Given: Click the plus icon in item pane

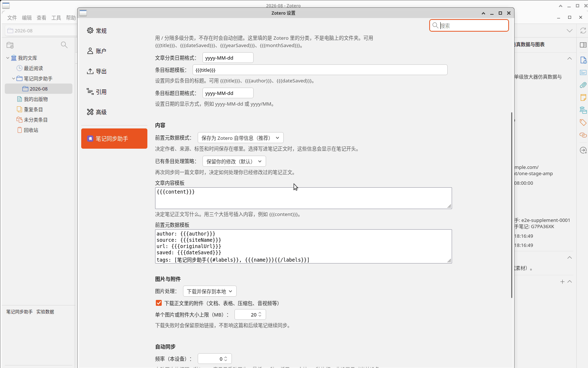Looking at the screenshot, I should [x=562, y=282].
